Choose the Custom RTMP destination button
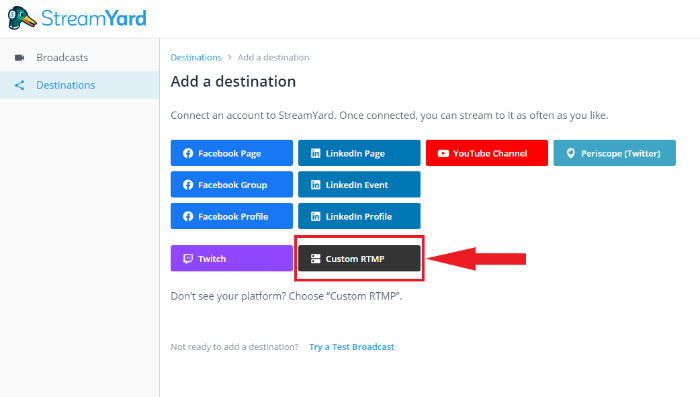 pyautogui.click(x=359, y=258)
